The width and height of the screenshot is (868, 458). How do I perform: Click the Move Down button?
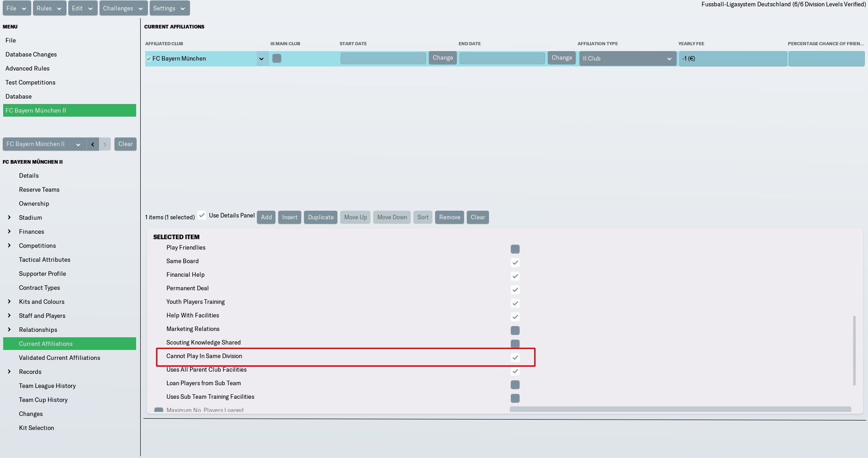392,217
